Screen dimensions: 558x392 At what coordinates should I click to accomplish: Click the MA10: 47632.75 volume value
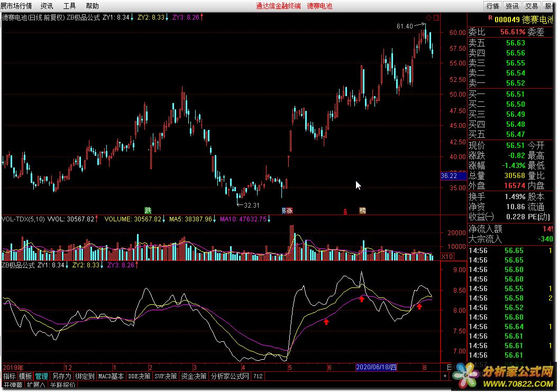coord(243,219)
